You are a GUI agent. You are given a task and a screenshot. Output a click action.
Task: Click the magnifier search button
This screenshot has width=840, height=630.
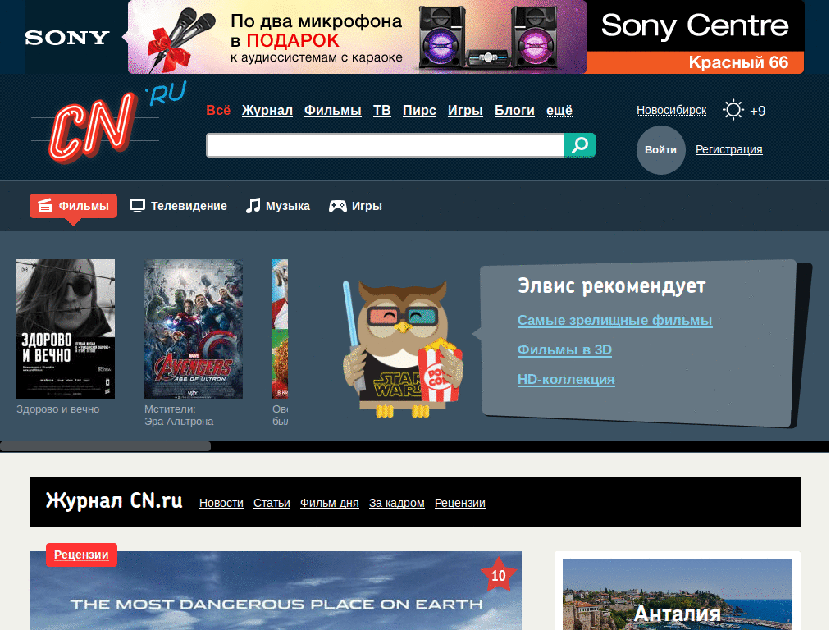580,145
